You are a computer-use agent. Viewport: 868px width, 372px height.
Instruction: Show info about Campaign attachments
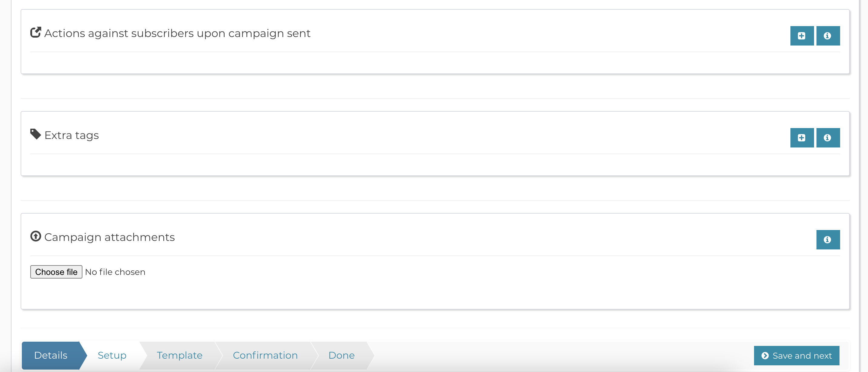[x=828, y=240]
